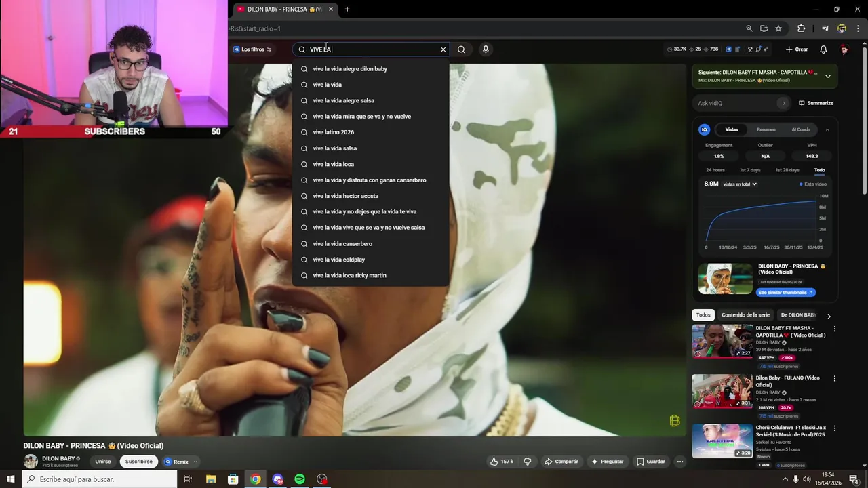Select suggestion vive la vida coldplay
Image resolution: width=868 pixels, height=488 pixels.
(x=370, y=260)
